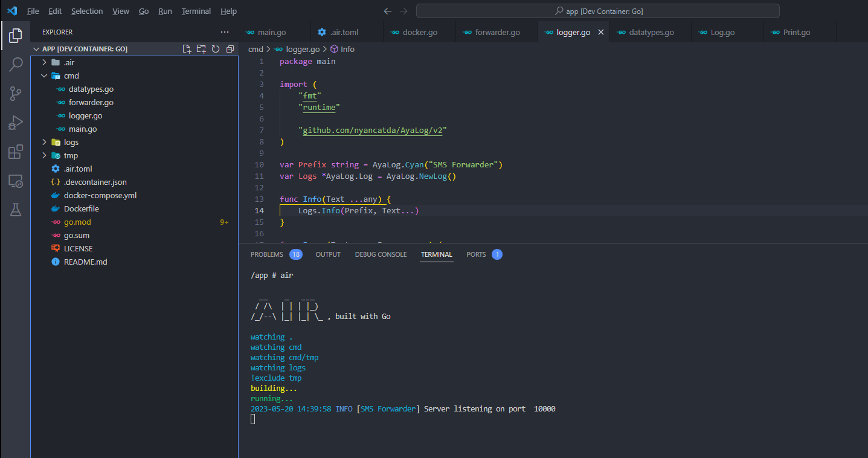Open the Edit menu
Viewport: 868px width, 458px height.
[55, 11]
